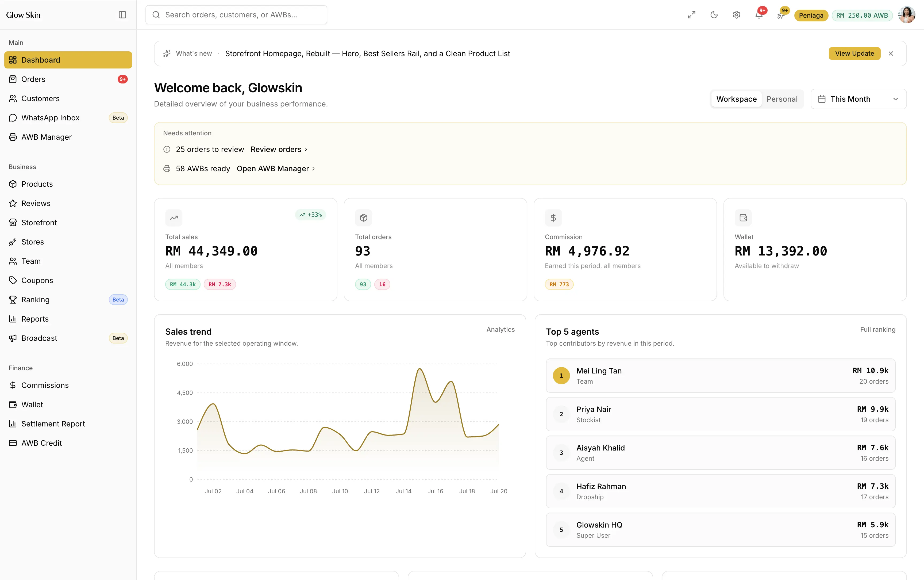Click the Coupons tag icon

click(13, 280)
